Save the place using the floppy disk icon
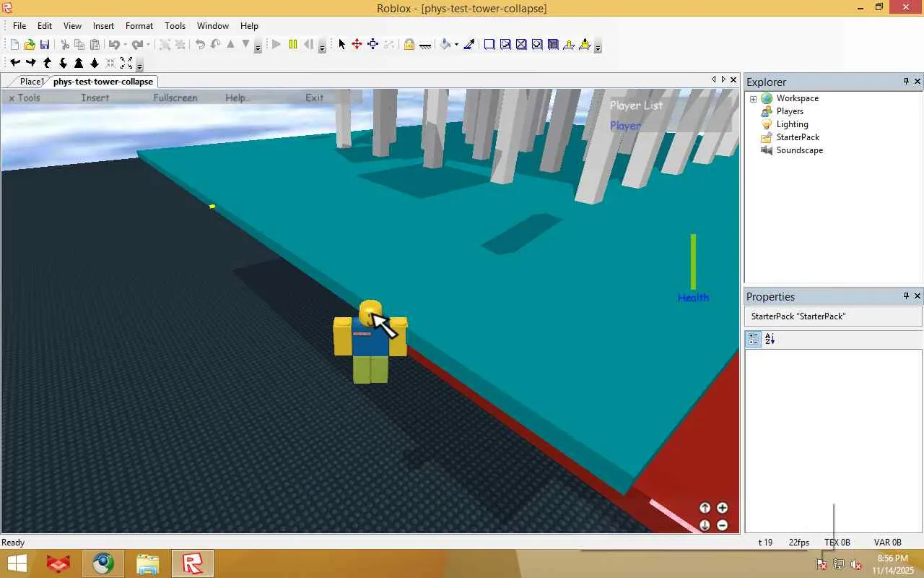Image resolution: width=924 pixels, height=578 pixels. 45,45
